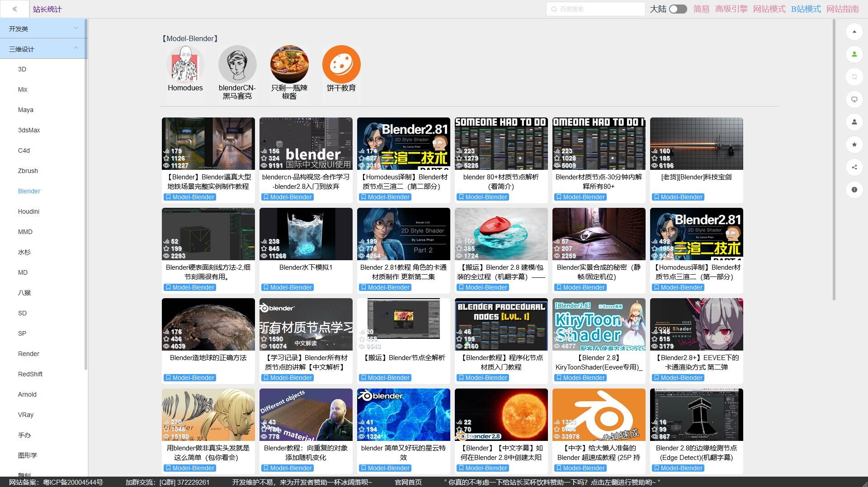Screen dimensions: 868x487
Task: Click the share icon button
Action: click(854, 167)
